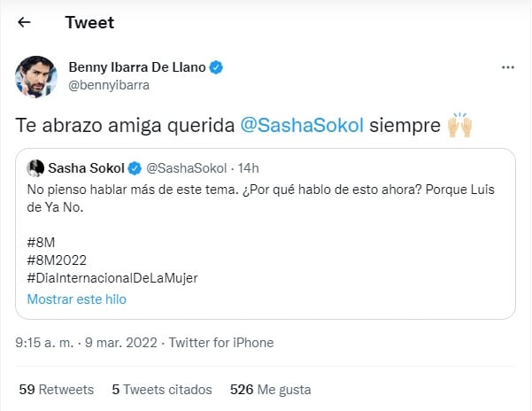532x411 pixels.
Task: Click Sasha Sokol's verified badge in quote
Action: 135,167
